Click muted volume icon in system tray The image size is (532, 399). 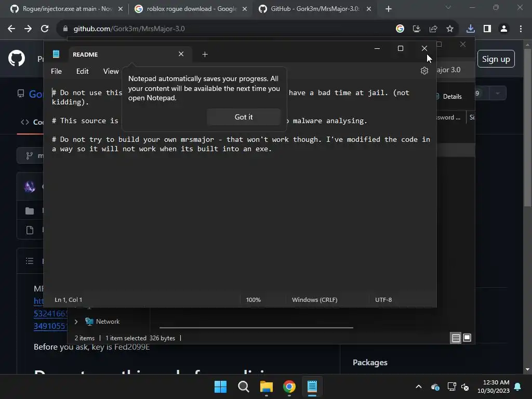pyautogui.click(x=465, y=387)
